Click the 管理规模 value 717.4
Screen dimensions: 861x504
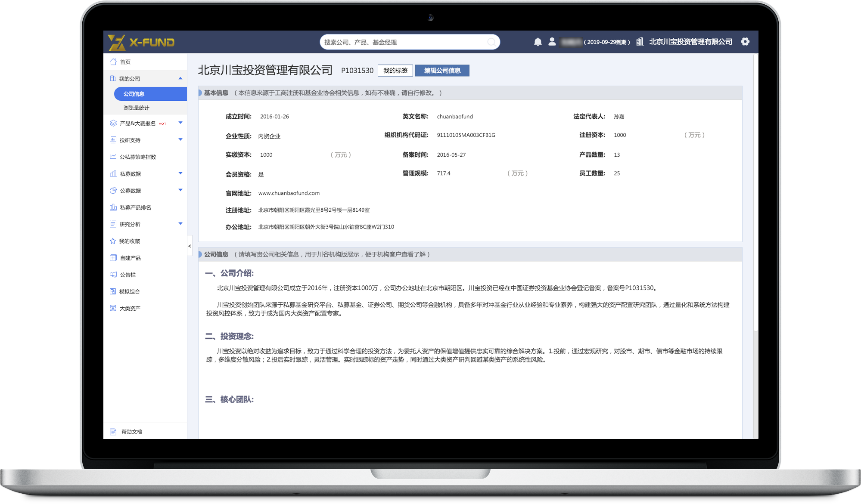point(444,173)
